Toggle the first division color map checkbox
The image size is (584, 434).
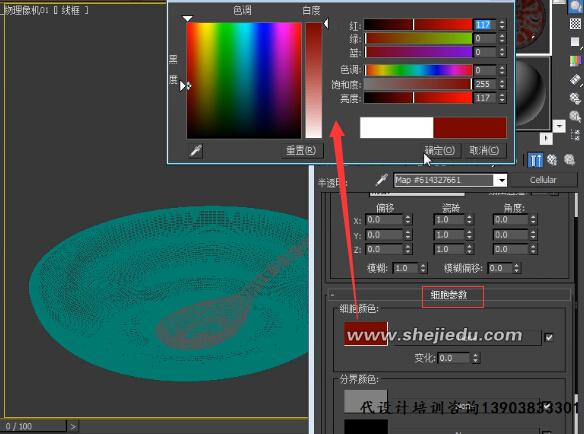pyautogui.click(x=547, y=406)
